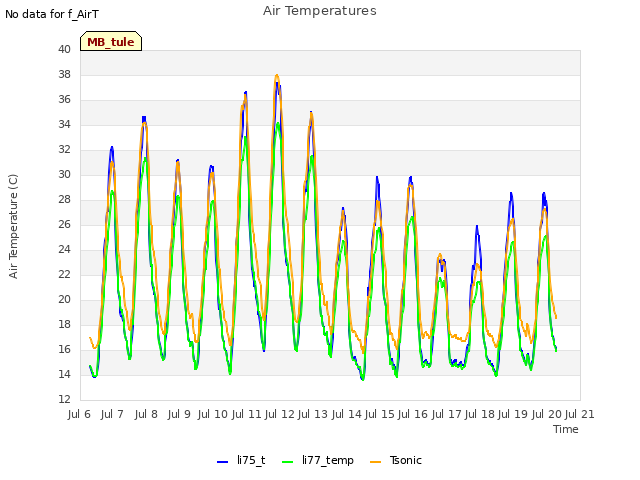The image size is (640, 480).
Task: Click the Jul 19 x-axis tick label
Action: coord(513,414)
